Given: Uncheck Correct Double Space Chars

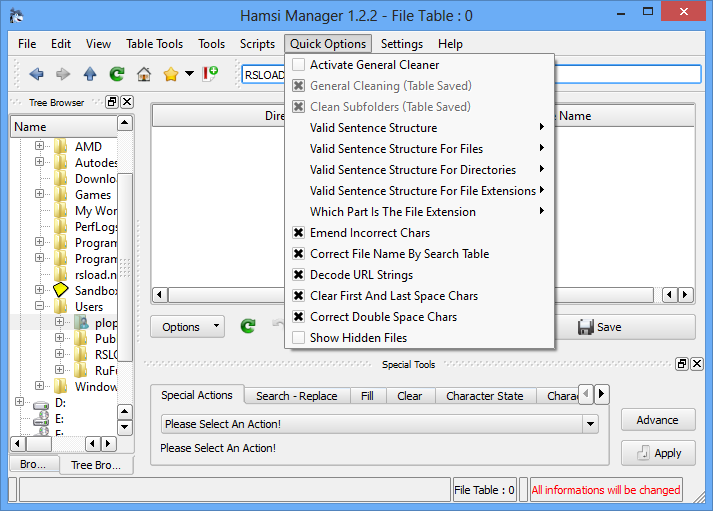Looking at the screenshot, I should point(298,316).
